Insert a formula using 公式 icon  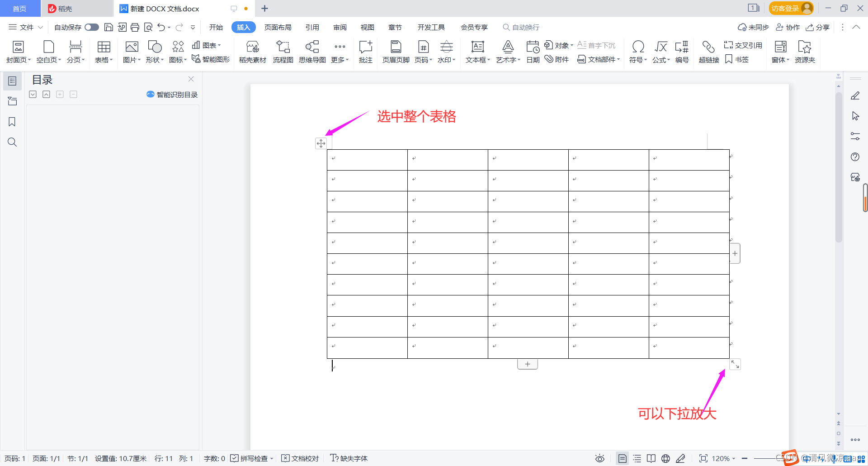[660, 51]
